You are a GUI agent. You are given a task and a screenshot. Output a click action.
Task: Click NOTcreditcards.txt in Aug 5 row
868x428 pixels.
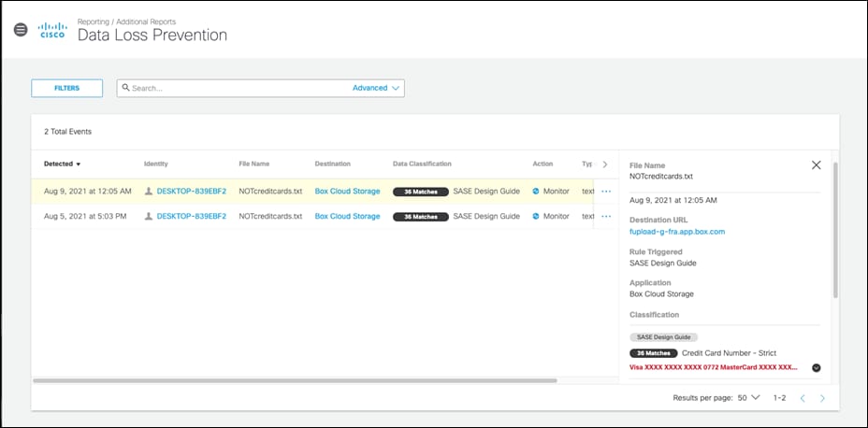tap(270, 216)
